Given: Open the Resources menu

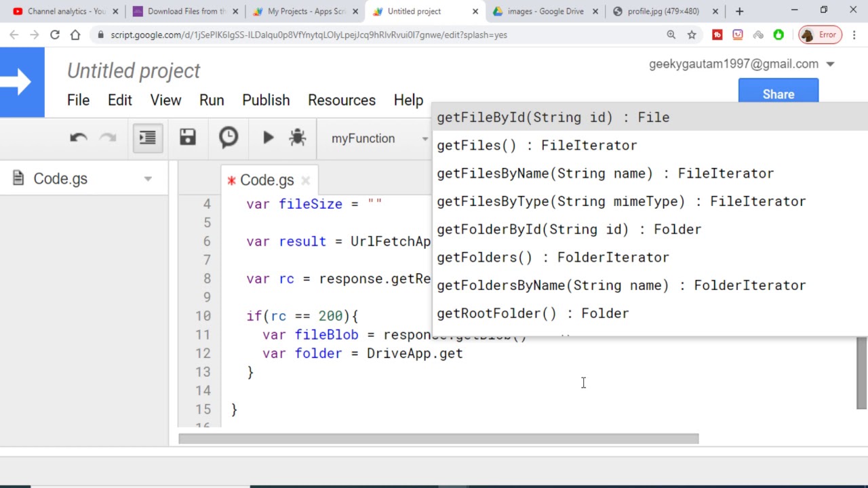Looking at the screenshot, I should pos(341,100).
